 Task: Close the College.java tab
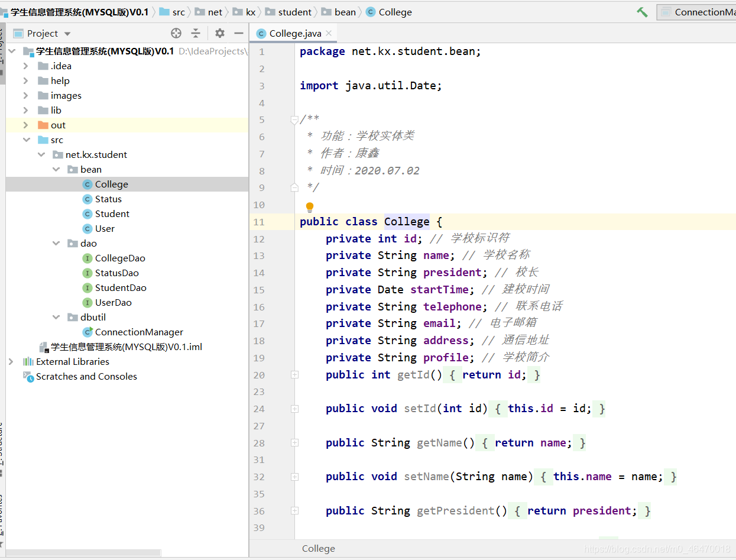point(329,33)
